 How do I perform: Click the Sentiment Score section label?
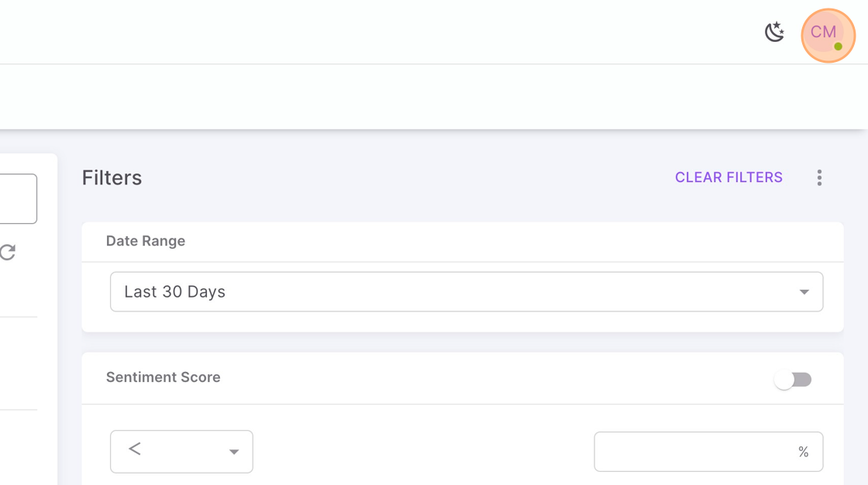[164, 377]
